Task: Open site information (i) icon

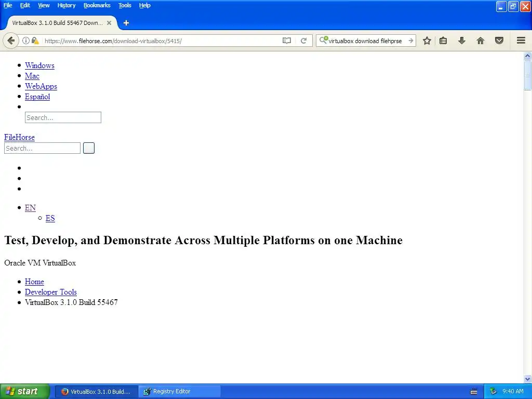Action: coord(26,41)
